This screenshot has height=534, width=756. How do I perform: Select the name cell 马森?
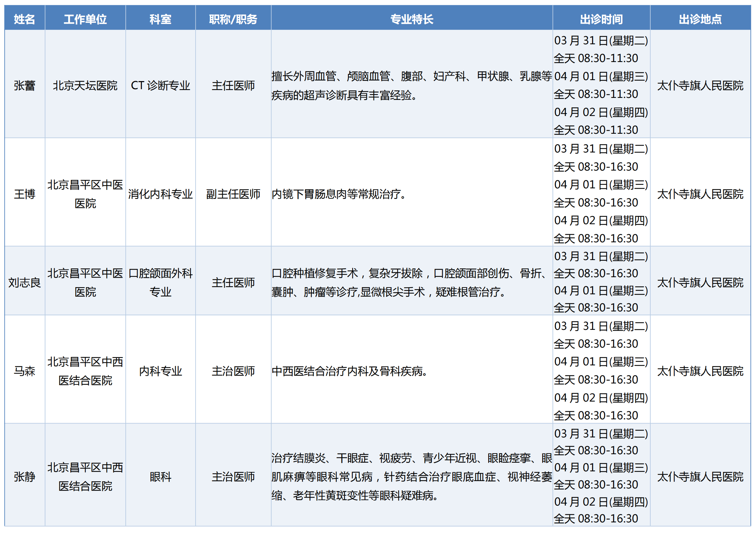[x=24, y=371]
